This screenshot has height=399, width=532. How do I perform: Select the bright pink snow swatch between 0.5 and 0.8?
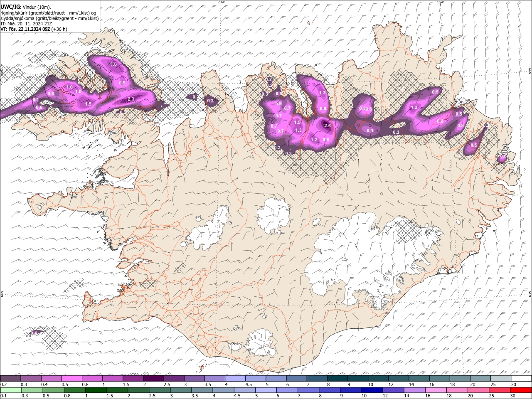[x=71, y=379]
